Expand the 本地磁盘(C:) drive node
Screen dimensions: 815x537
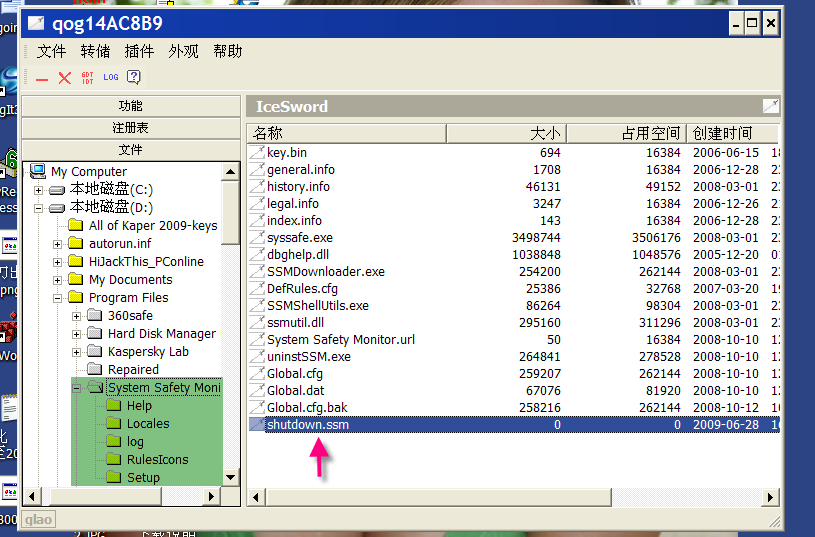pos(38,190)
